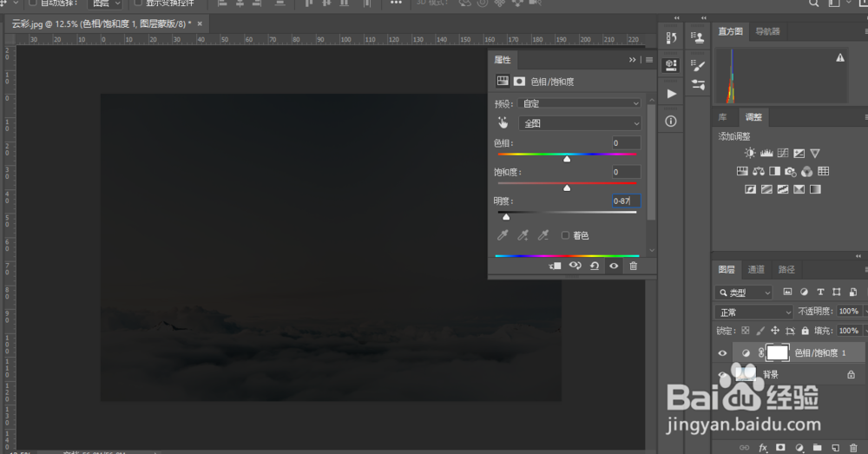Add a Color Lookup adjustment
Viewport: 868px width, 454px height.
point(823,171)
